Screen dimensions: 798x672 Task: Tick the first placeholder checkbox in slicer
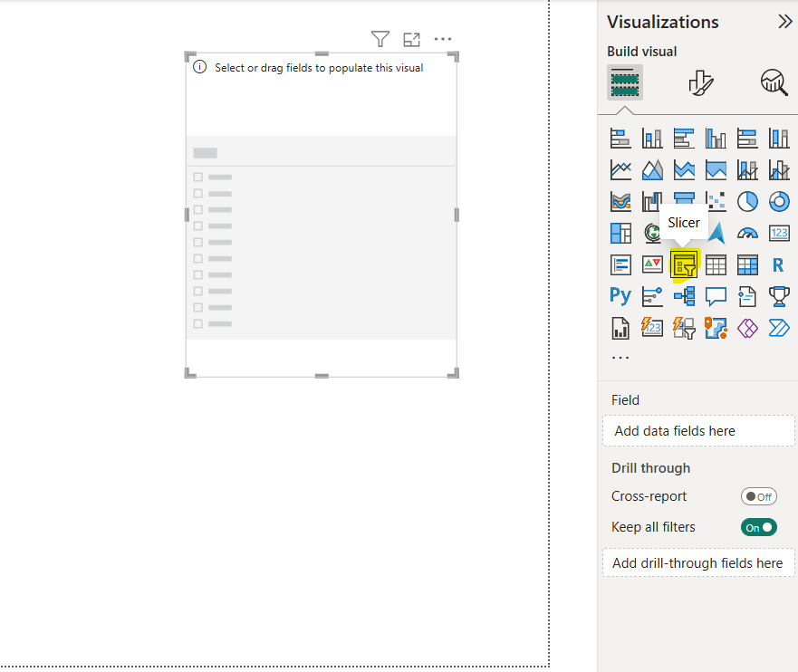(x=198, y=178)
